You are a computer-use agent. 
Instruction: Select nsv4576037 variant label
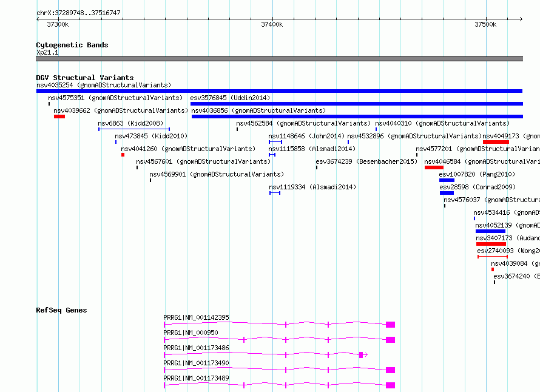pos(492,200)
